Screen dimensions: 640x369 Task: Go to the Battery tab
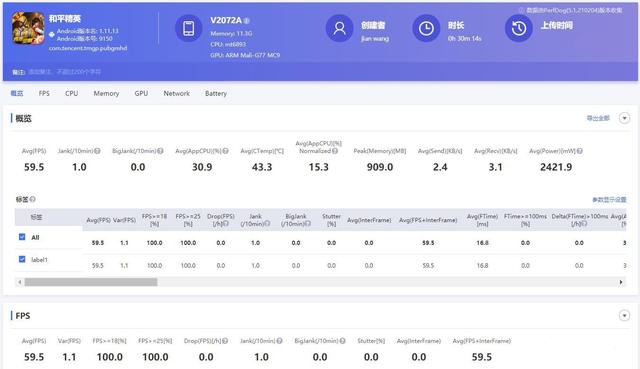216,93
